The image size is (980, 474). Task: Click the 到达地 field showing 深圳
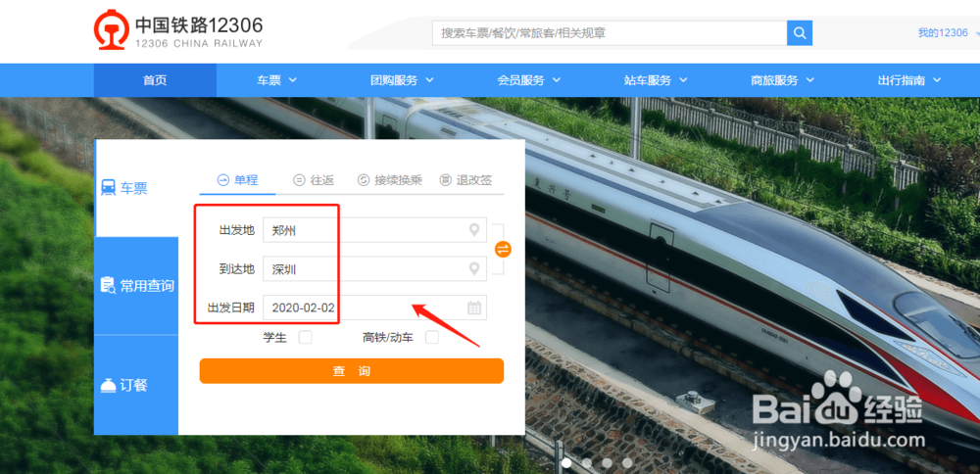pyautogui.click(x=374, y=269)
